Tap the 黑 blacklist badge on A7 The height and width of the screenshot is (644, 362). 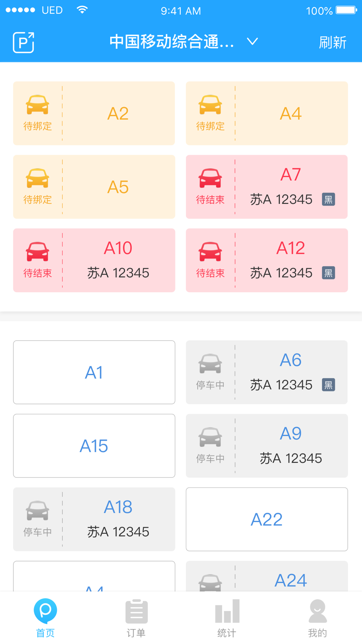[x=328, y=199]
